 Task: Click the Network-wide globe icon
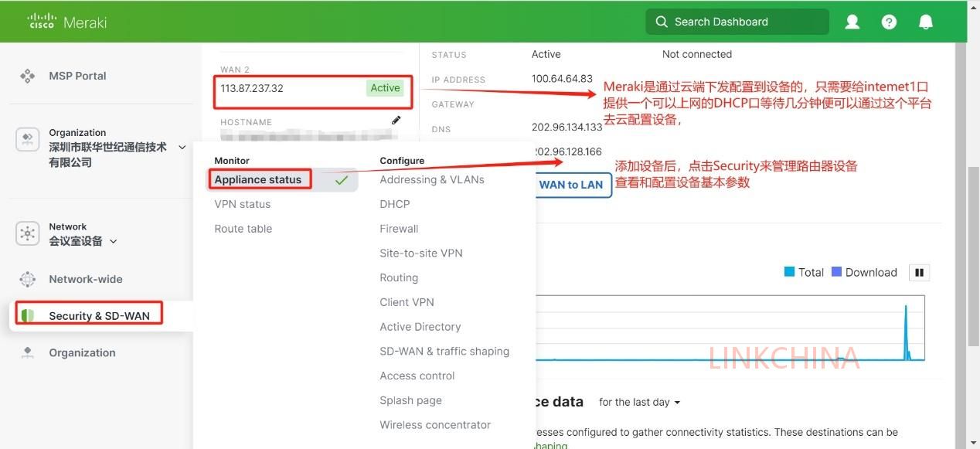point(28,279)
